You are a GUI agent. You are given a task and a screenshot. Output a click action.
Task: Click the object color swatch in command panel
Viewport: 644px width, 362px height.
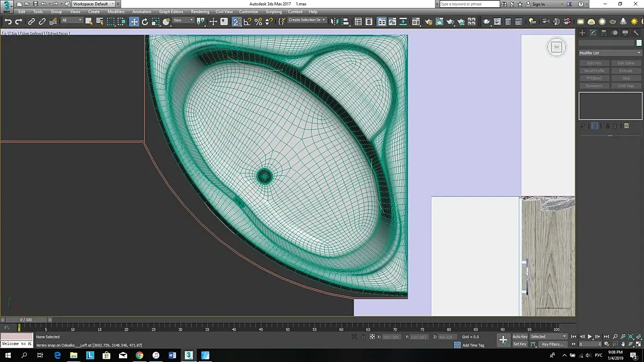pos(639,43)
